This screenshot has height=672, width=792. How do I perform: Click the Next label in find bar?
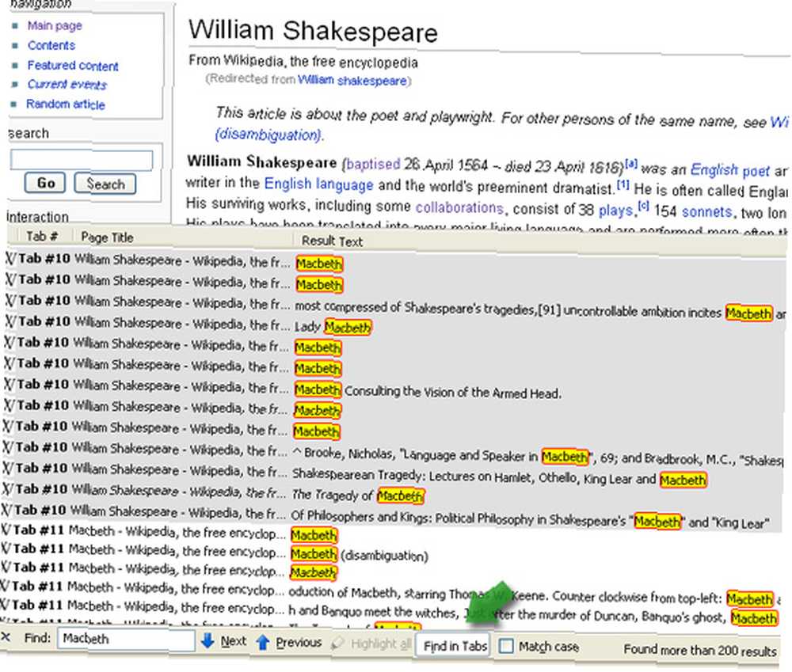coord(234,641)
